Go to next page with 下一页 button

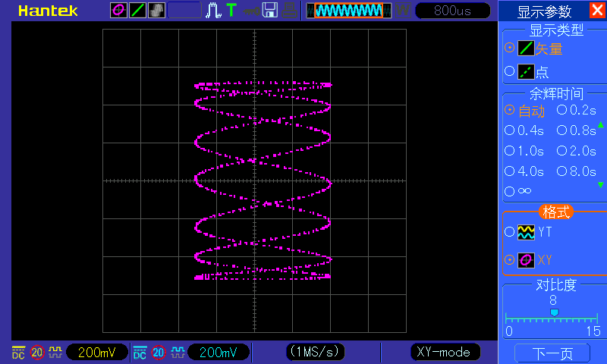(x=552, y=353)
